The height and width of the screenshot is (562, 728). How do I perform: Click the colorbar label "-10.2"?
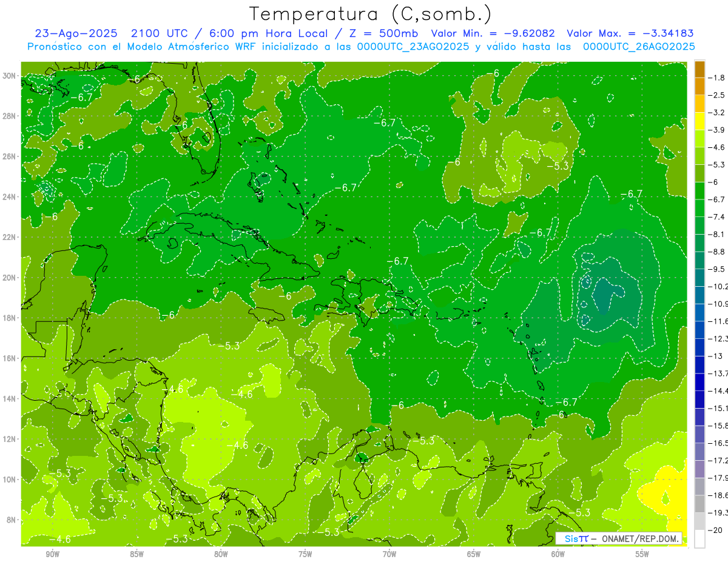[x=718, y=286]
